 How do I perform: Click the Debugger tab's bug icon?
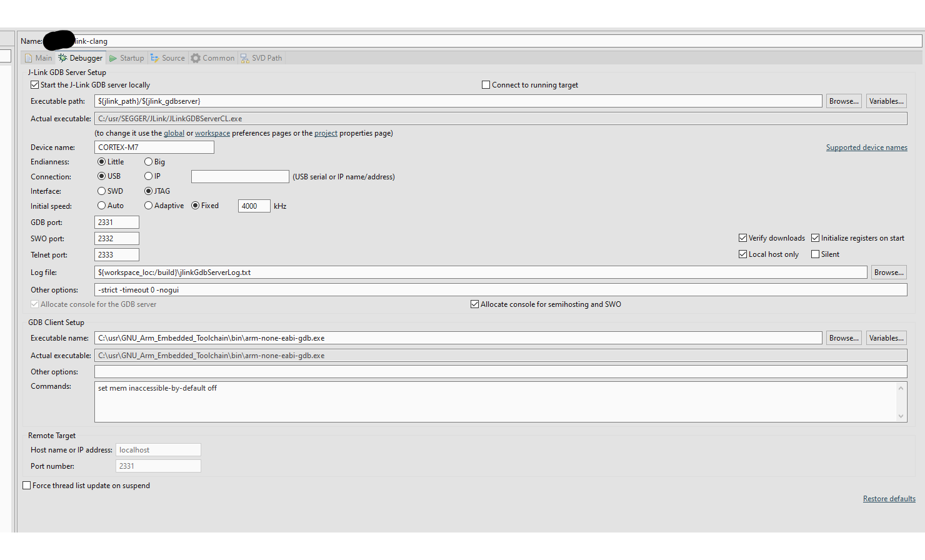[x=61, y=57]
